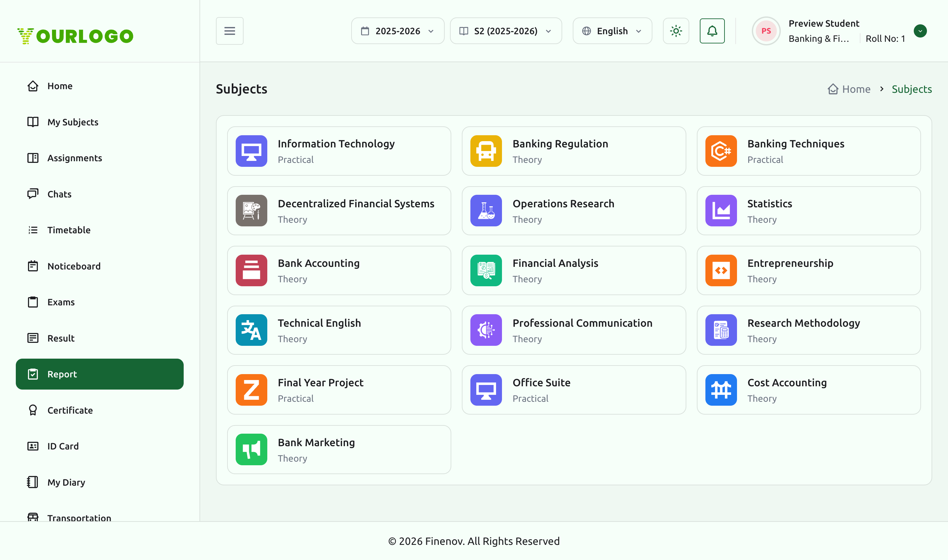The height and width of the screenshot is (560, 948).
Task: Click the Technical English translate icon
Action: click(251, 330)
